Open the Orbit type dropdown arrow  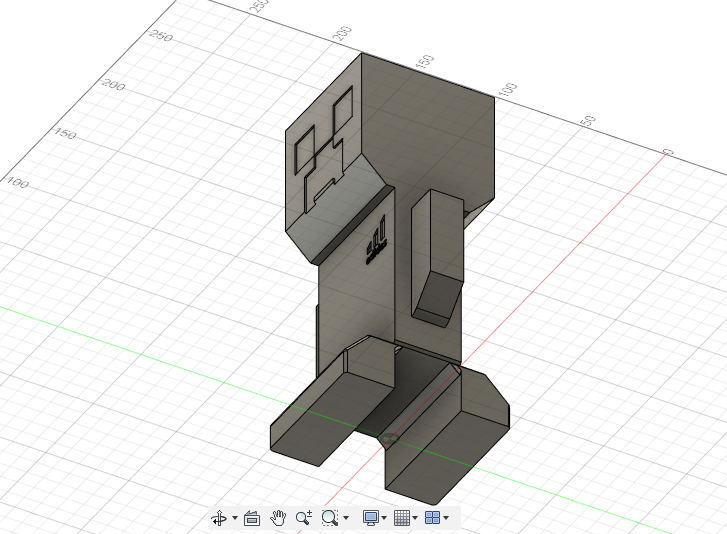click(x=235, y=518)
